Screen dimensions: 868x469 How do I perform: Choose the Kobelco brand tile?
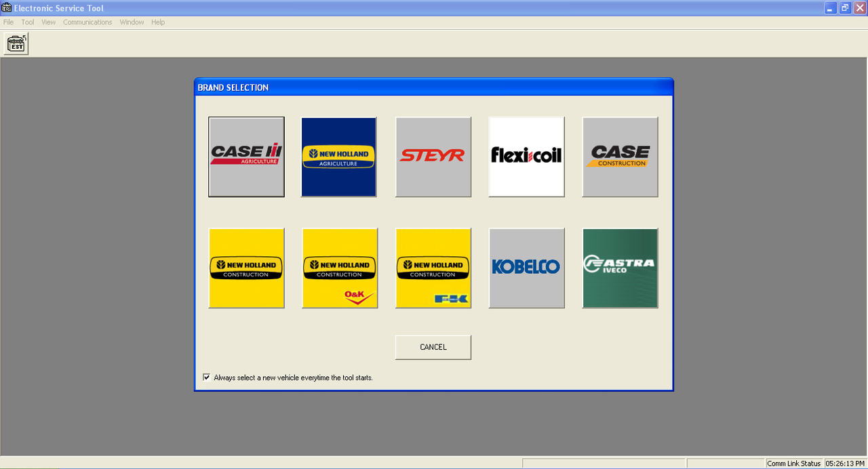coord(526,268)
